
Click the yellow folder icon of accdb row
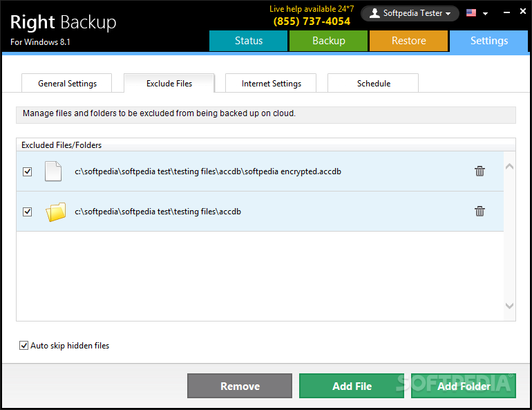tap(56, 212)
